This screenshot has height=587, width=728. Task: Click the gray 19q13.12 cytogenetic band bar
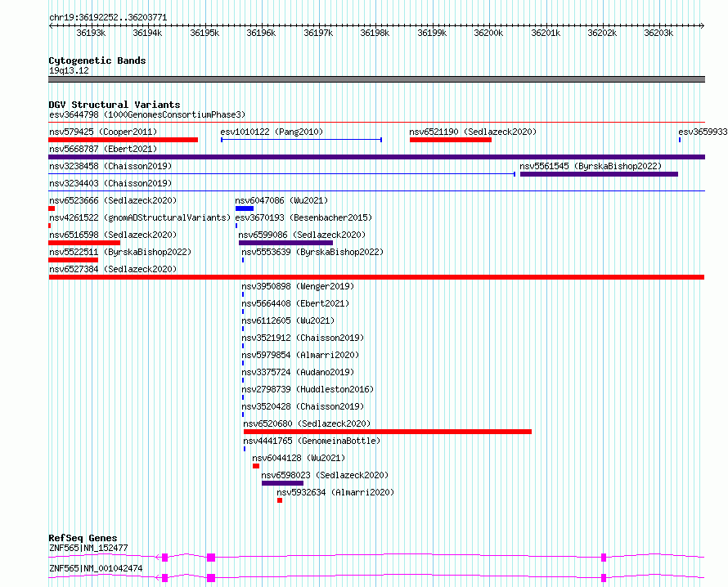click(x=376, y=79)
